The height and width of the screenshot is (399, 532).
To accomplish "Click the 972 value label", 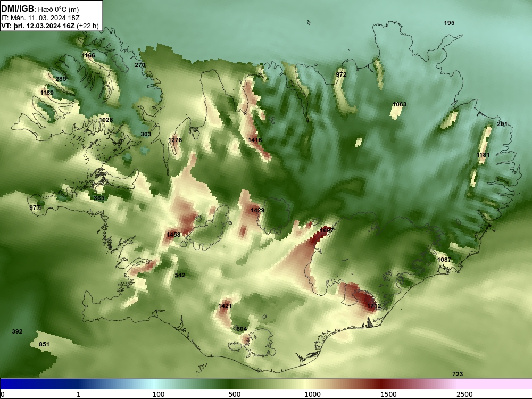I will [341, 74].
